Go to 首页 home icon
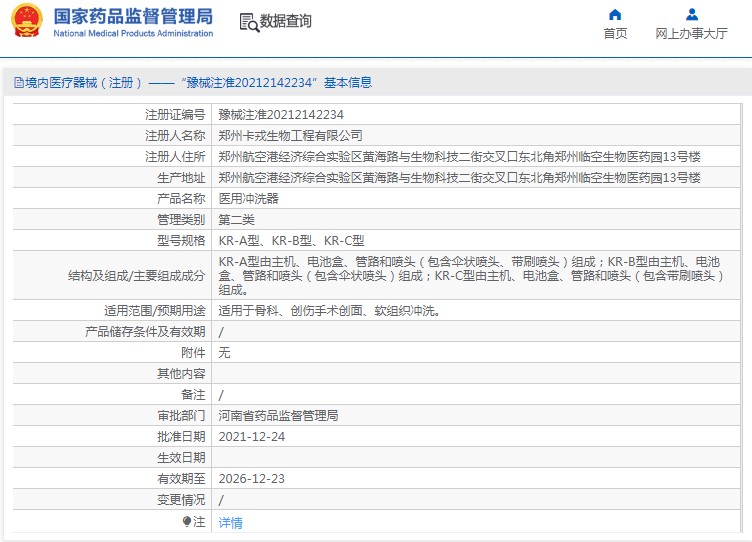The height and width of the screenshot is (542, 752). (615, 15)
